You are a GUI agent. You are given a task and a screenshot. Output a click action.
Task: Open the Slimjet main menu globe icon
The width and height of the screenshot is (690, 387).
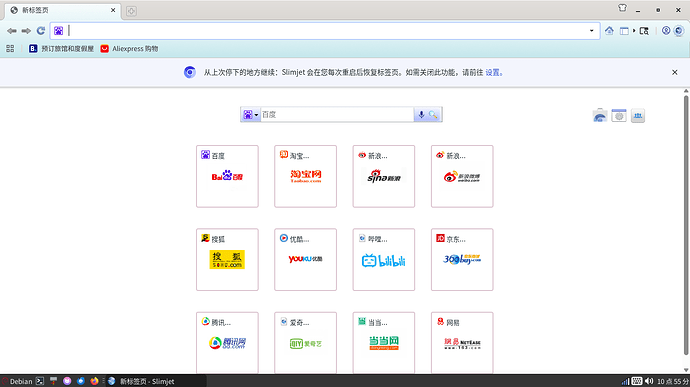click(x=679, y=30)
